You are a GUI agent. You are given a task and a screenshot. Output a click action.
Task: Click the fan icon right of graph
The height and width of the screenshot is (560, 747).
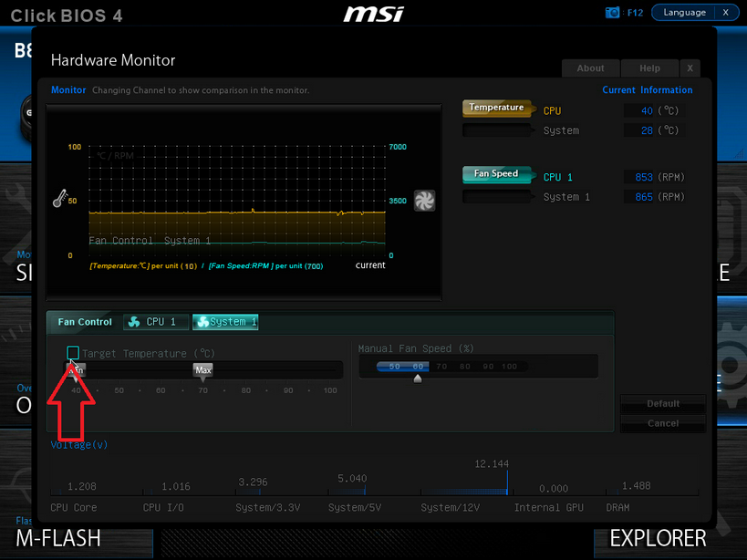point(424,201)
